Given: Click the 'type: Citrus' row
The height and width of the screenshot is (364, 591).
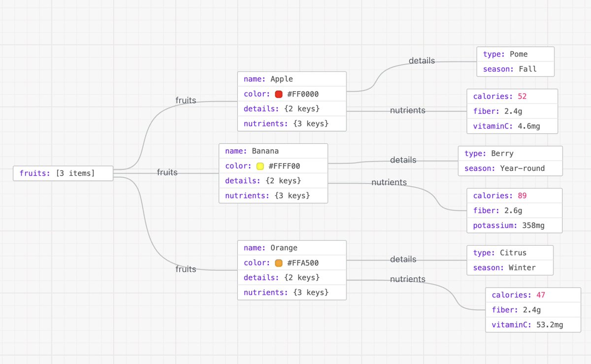Looking at the screenshot, I should [x=510, y=253].
